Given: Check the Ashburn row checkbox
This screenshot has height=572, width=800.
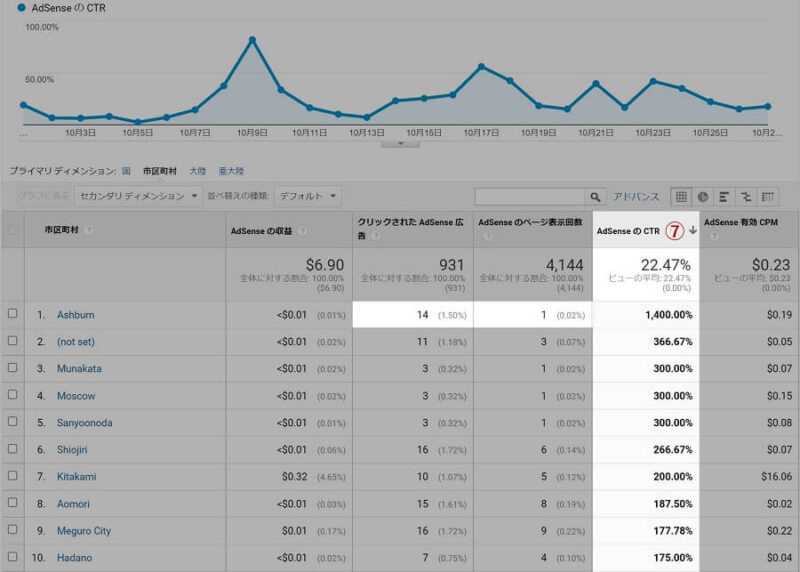Looking at the screenshot, I should click(13, 314).
